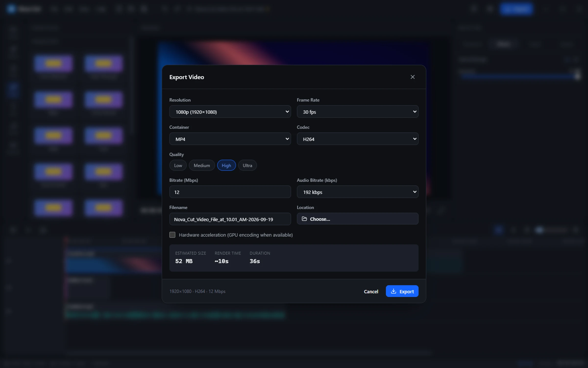Click the 1920×1080 · H264 · 12 Mbps summary
This screenshot has height=368, width=588.
197,291
